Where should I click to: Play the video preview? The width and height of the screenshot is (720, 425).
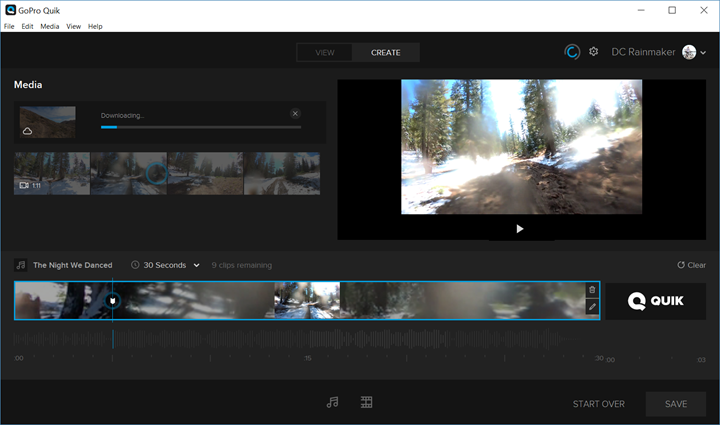pos(520,229)
